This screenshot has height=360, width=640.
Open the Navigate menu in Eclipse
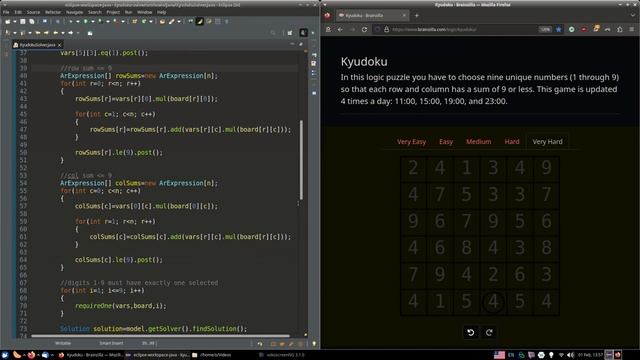[x=74, y=12]
